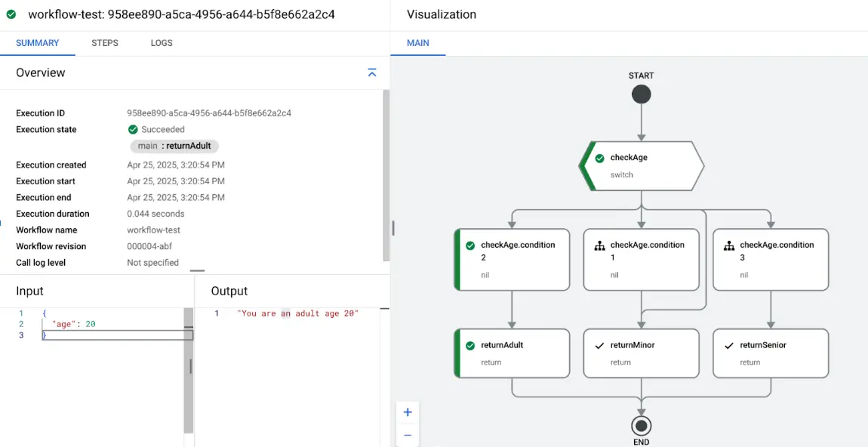
Task: Select the MAIN visualization tab
Action: tap(417, 43)
